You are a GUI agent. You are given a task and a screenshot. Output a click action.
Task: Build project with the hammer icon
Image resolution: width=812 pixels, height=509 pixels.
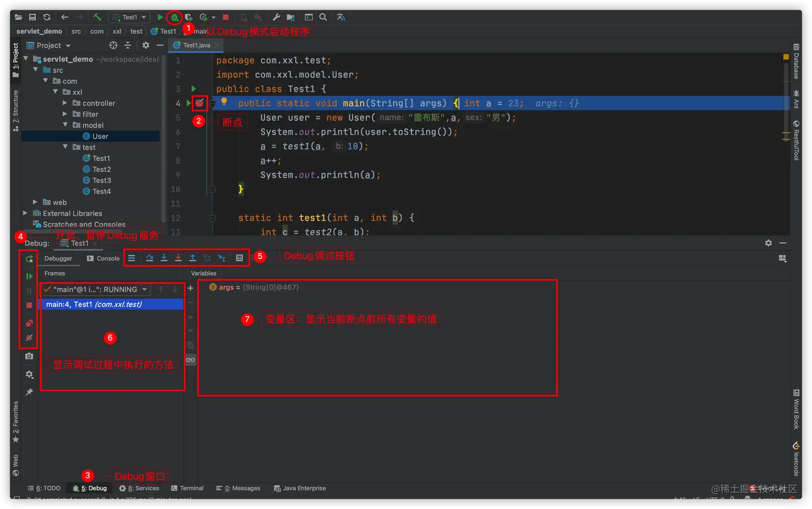point(97,17)
